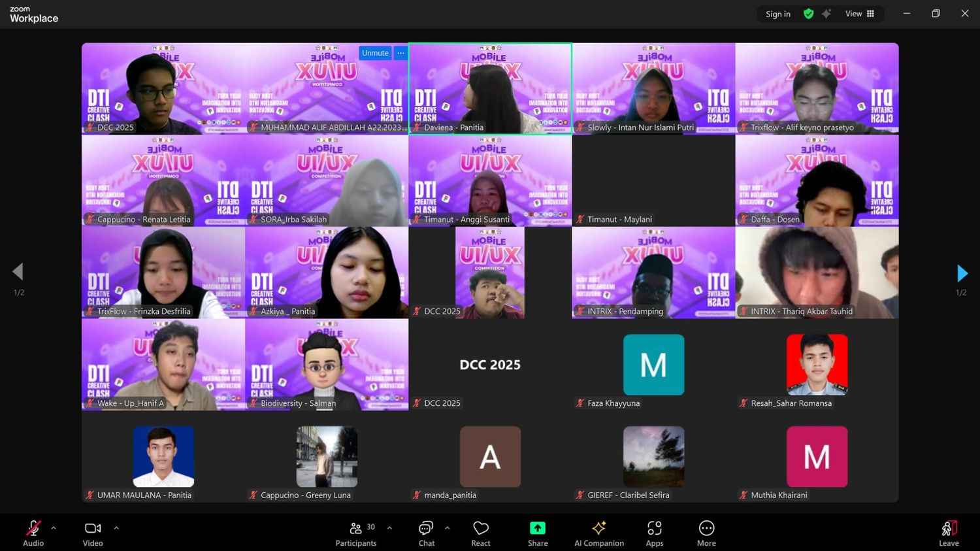The width and height of the screenshot is (980, 551).
Task: Select Daffa - Dosen video tile
Action: (817, 180)
